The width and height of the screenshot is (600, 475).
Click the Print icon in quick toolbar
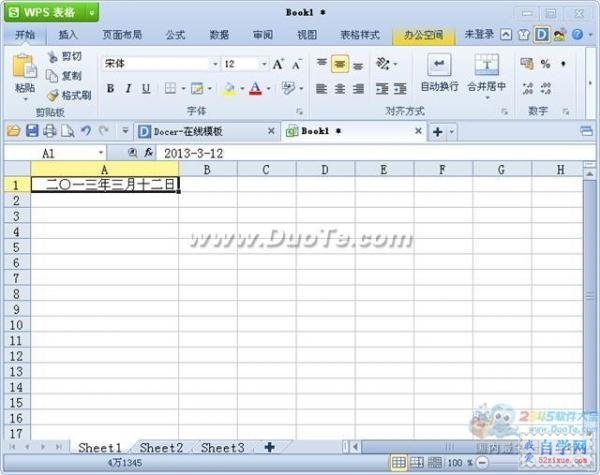[49, 131]
